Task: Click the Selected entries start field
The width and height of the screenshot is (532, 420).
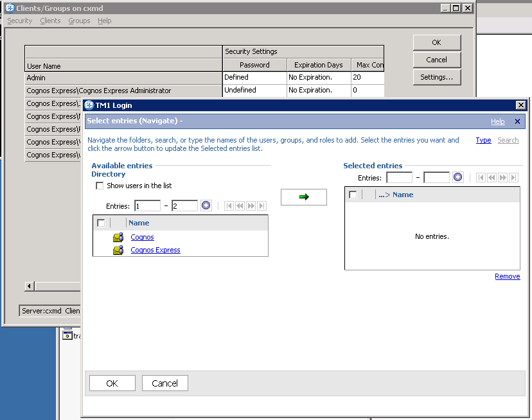Action: coord(400,177)
